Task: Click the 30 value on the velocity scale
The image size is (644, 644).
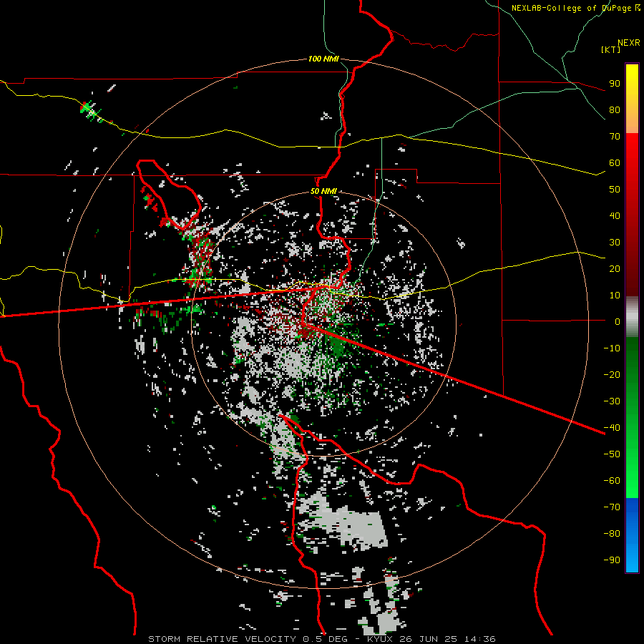Action: coord(615,243)
